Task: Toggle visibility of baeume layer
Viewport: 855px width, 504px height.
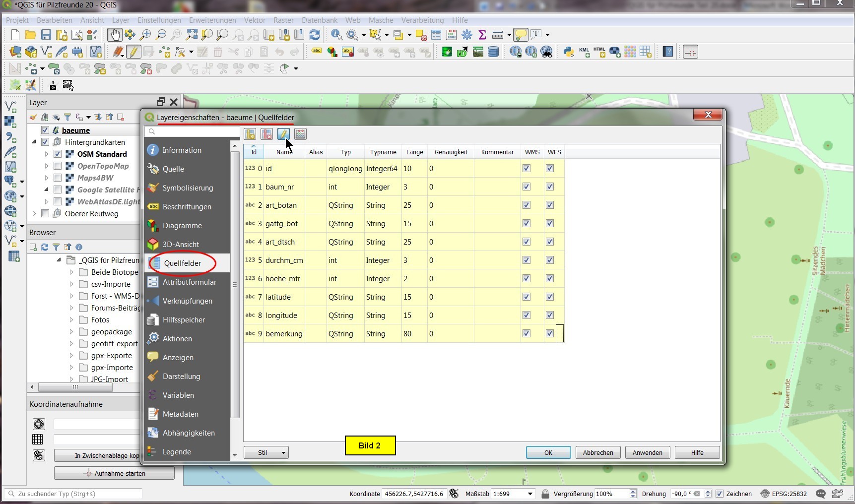Action: coord(45,130)
